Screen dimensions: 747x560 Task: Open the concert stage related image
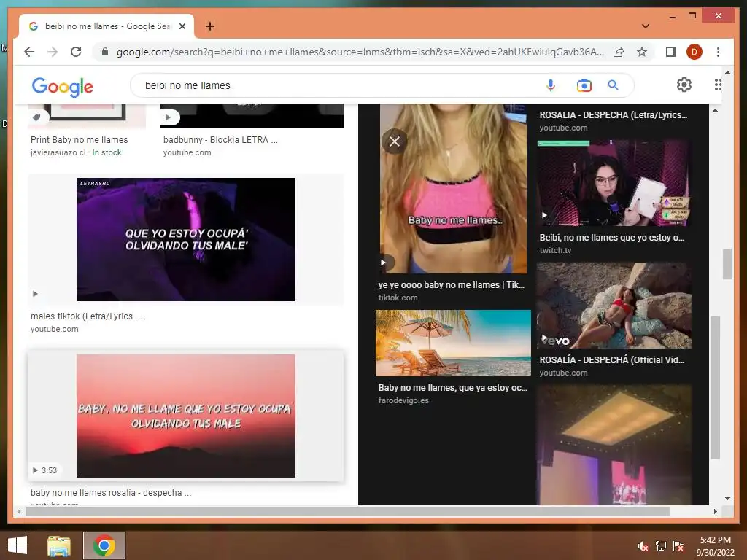pyautogui.click(x=614, y=445)
